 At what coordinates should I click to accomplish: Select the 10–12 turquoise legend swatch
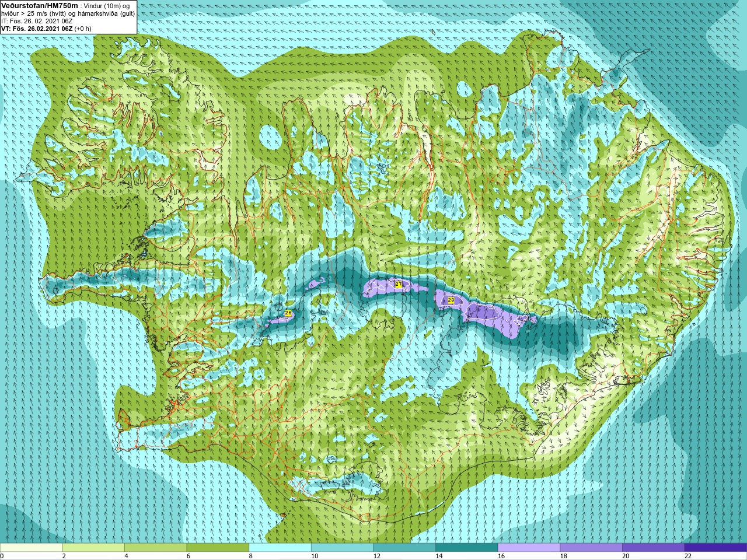coord(342,548)
